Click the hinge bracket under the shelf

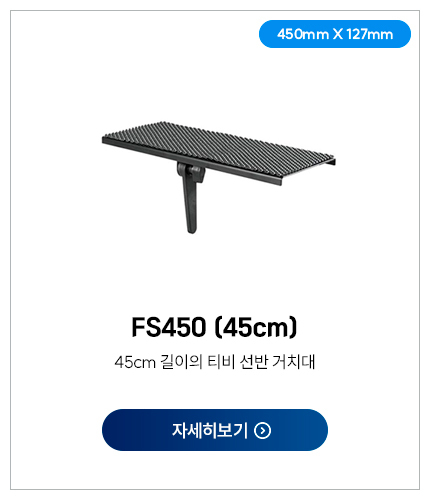(191, 172)
